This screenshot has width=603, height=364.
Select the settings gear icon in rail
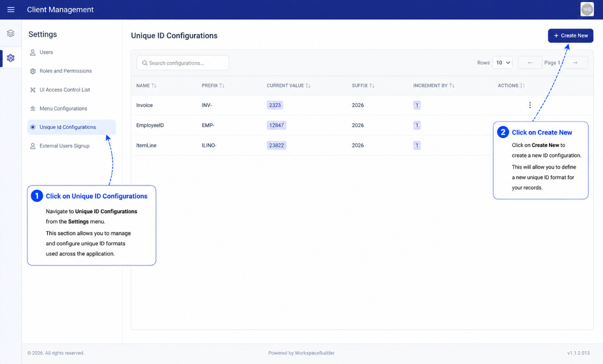tap(10, 58)
